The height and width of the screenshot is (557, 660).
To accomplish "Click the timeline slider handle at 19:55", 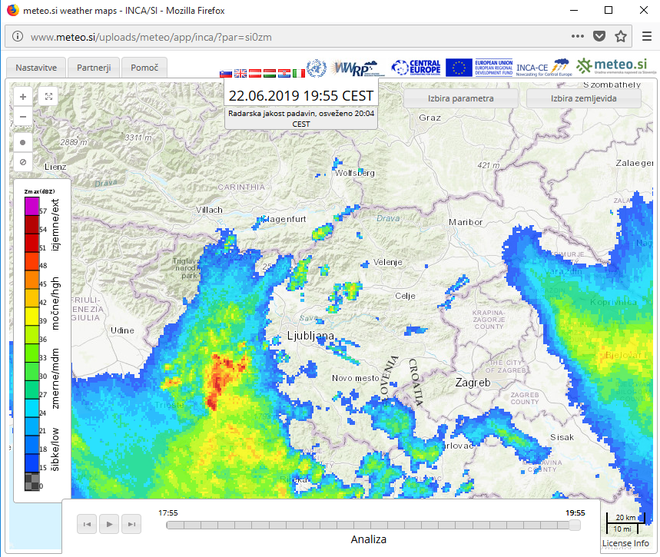I will pos(575,525).
